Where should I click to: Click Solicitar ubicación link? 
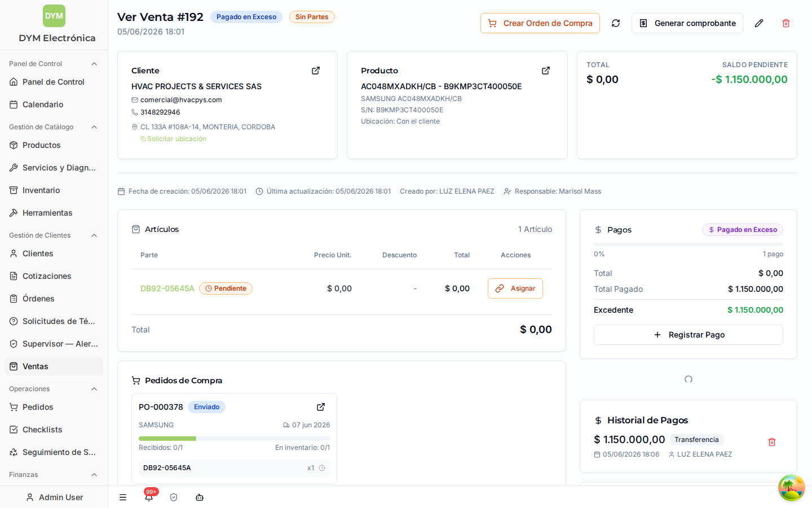click(176, 139)
